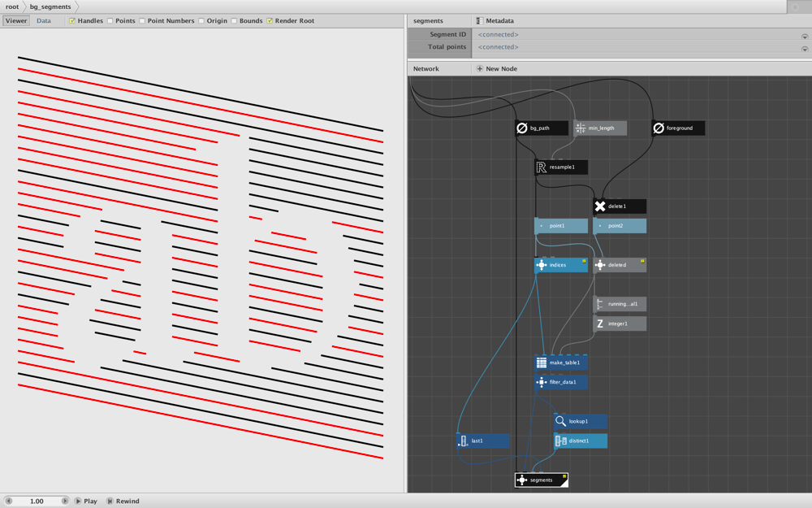This screenshot has width=812, height=508.
Task: Select the deleted node's network icon
Action: click(x=600, y=265)
